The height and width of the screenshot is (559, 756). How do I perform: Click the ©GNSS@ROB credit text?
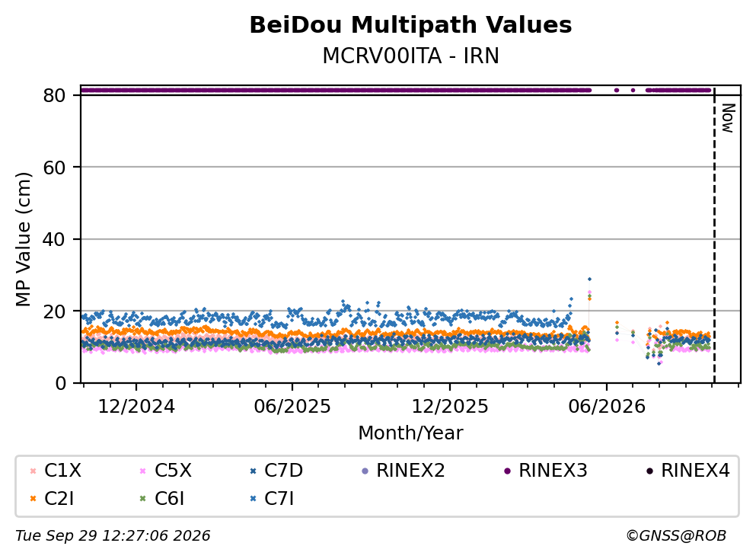(676, 536)
